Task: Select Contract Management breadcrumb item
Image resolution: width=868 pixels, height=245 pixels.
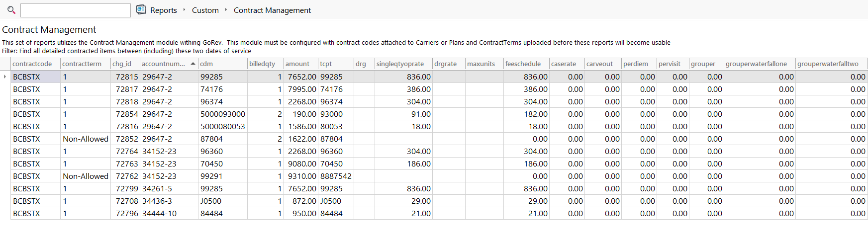Action: click(x=272, y=10)
